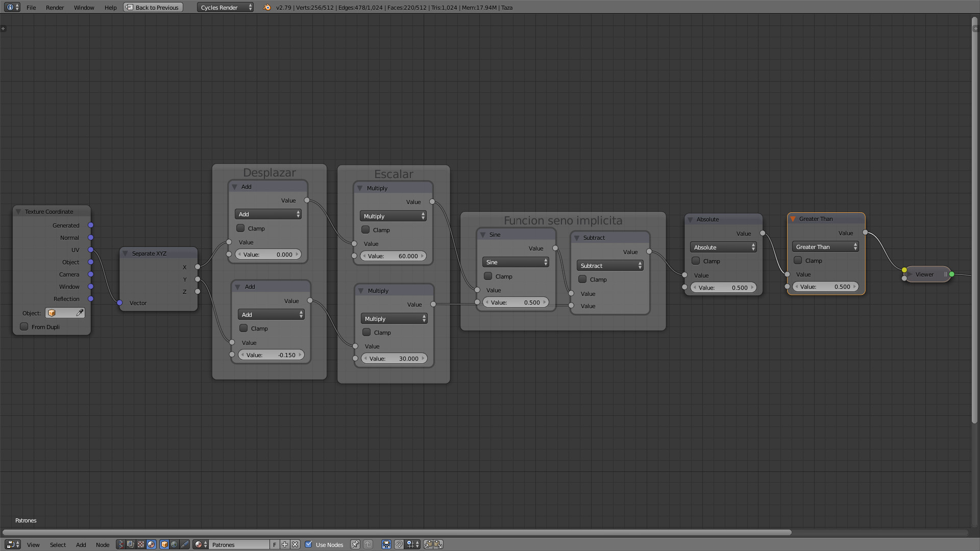Enable Clamp on lower Multiply node
Viewport: 980px width, 551px height.
(x=366, y=332)
